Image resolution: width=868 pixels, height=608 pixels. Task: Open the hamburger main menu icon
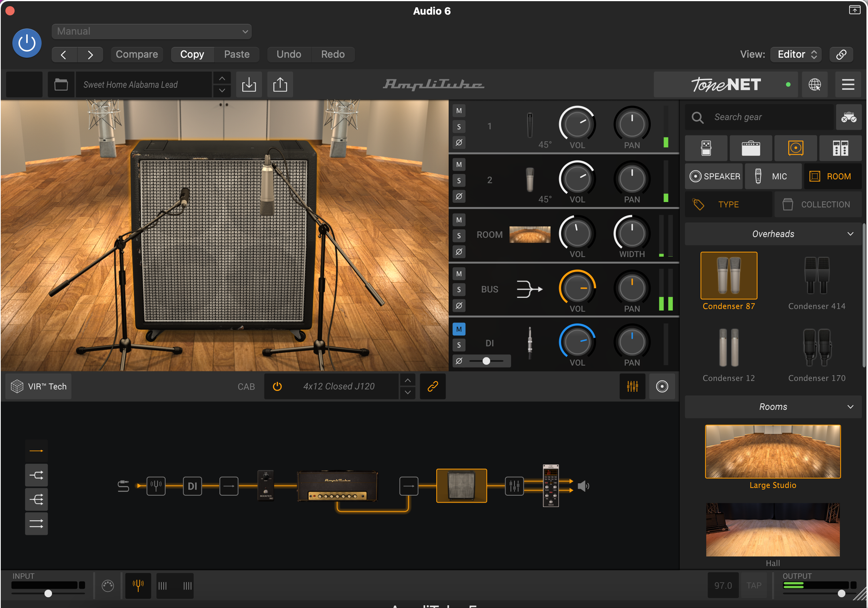(x=848, y=84)
